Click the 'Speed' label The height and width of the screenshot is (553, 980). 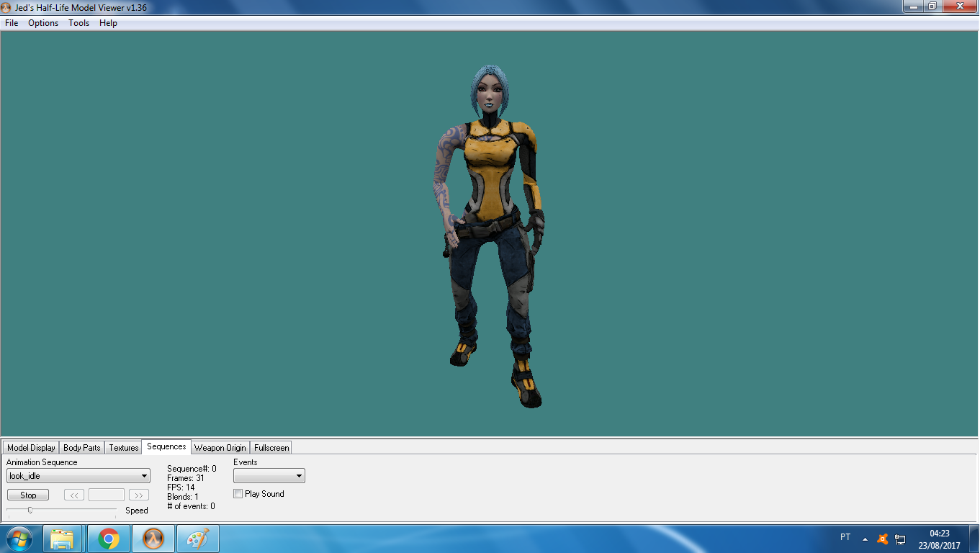click(137, 511)
